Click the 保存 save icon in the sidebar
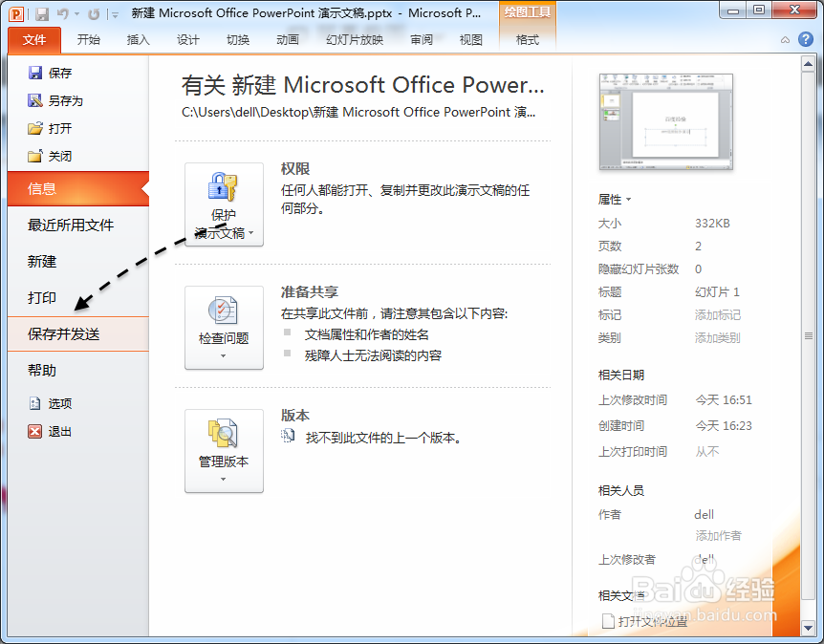Viewport: 824px width, 644px height. tap(35, 73)
